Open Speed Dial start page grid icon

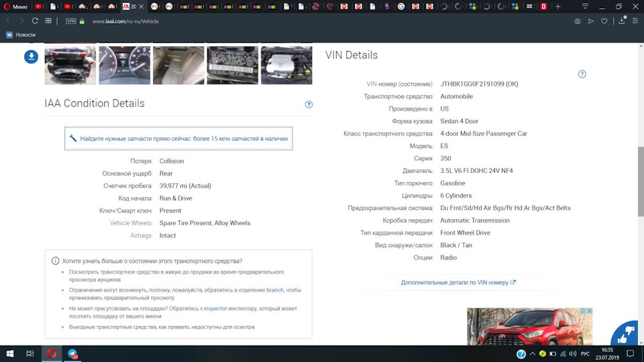tap(48, 21)
